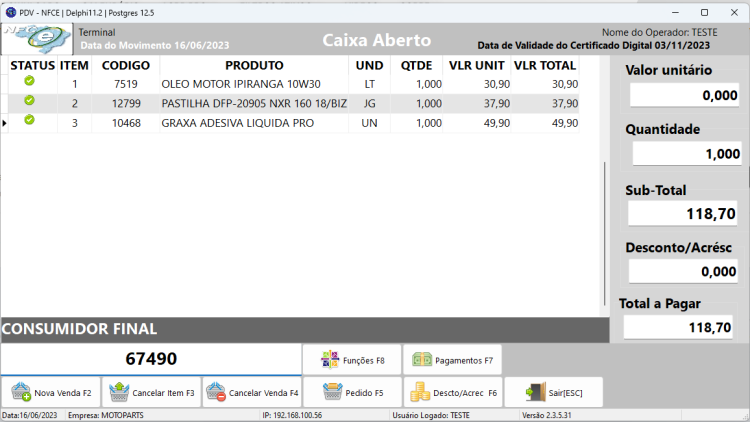Click code cell 7519
The height and width of the screenshot is (422, 750).
126,84
